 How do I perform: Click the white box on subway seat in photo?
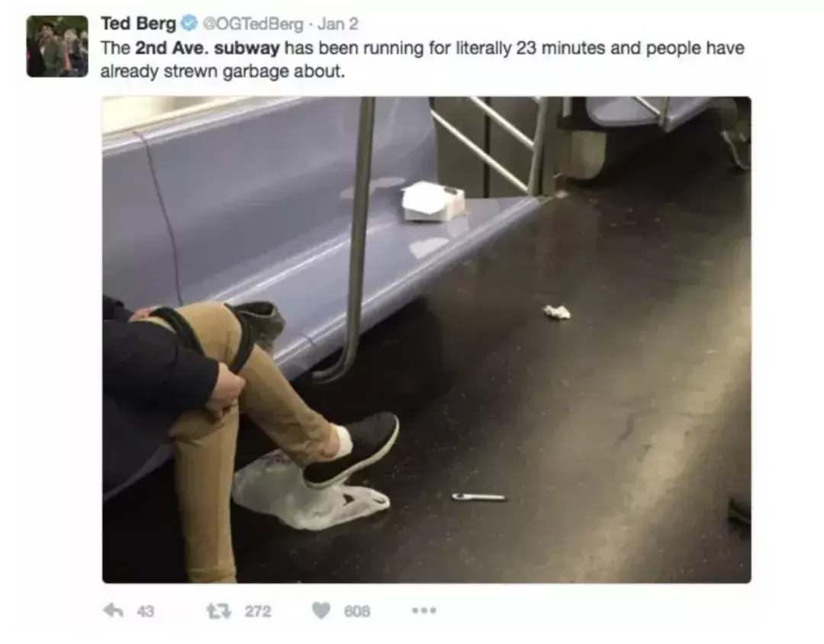click(x=433, y=201)
